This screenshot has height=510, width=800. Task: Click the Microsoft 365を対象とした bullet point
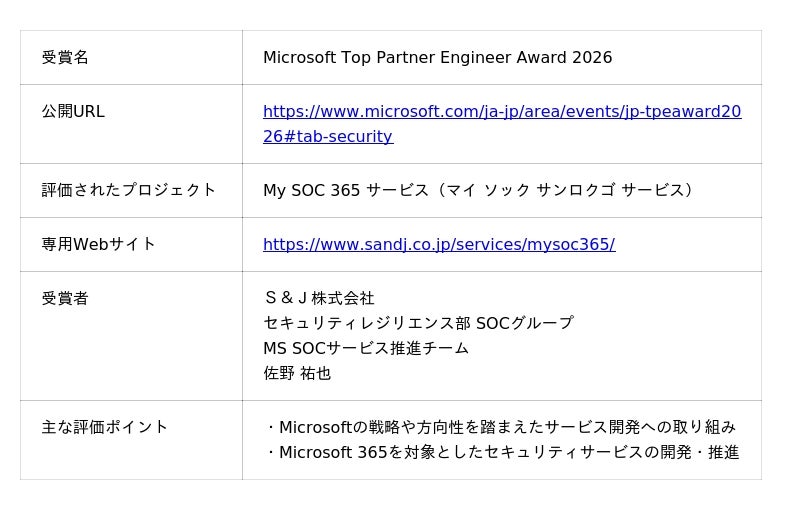[502, 452]
